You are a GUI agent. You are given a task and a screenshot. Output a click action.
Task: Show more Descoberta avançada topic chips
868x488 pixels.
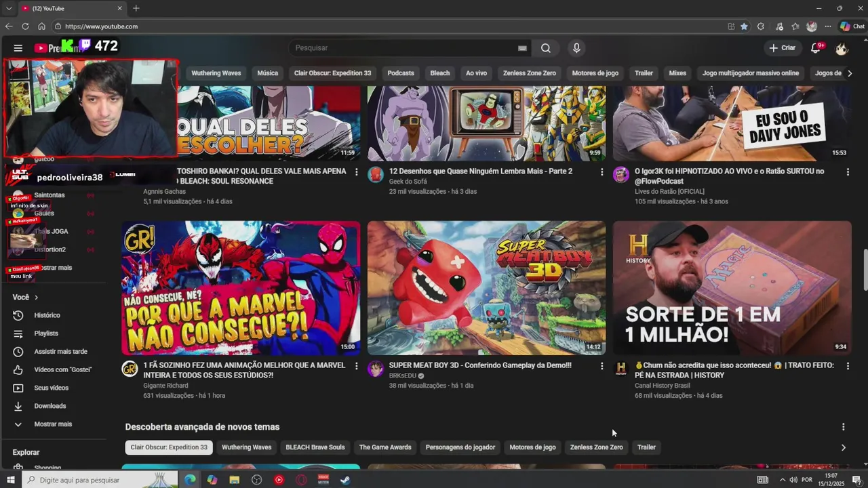pos(844,447)
